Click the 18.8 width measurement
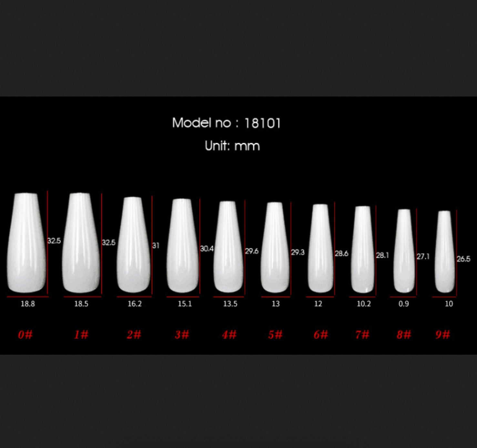Screen dimensions: 477x448 28,304
